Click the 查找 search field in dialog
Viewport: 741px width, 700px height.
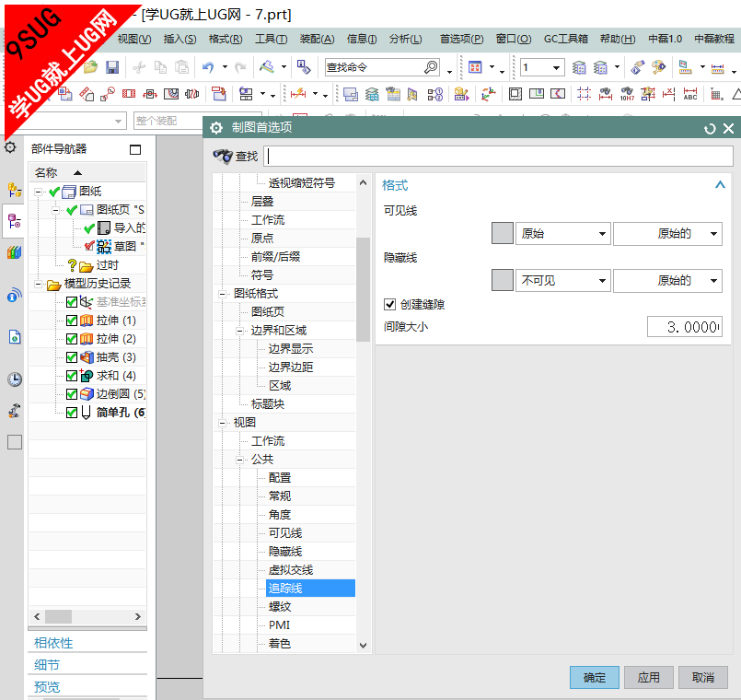coord(499,156)
